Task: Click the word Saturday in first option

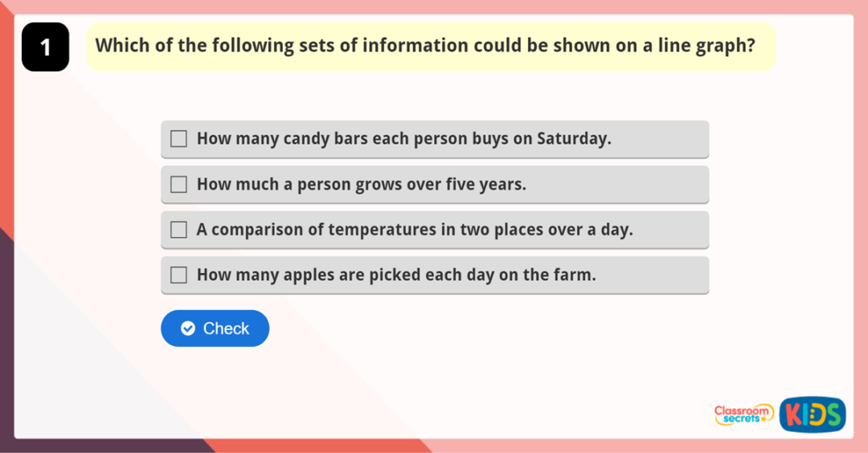Action: [x=574, y=139]
